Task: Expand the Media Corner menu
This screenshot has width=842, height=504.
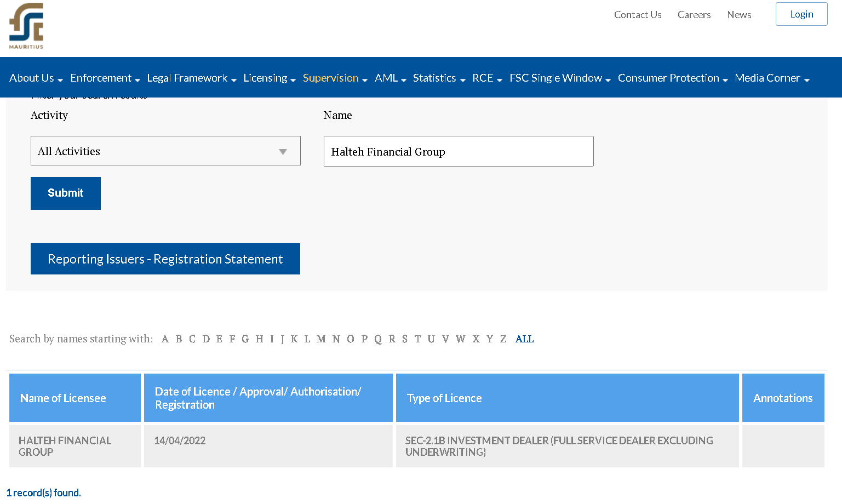Action: click(x=772, y=78)
